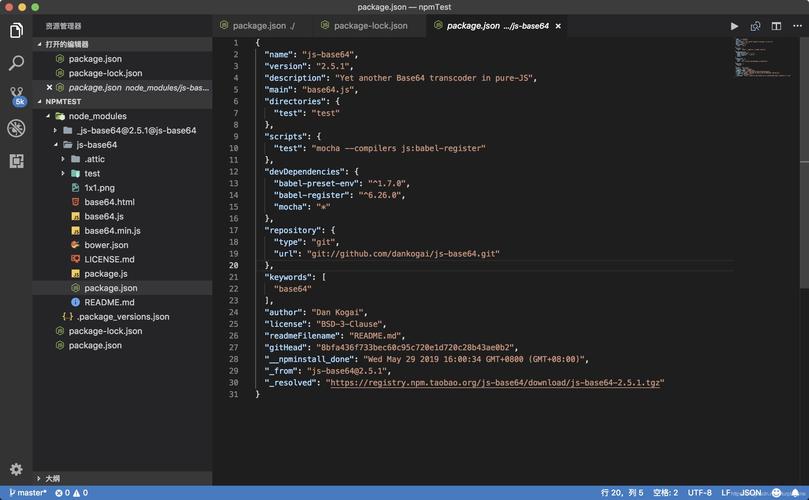Screen dimensions: 809x500
Task: Click the errors and warnings status indicator
Action: pyautogui.click(x=71, y=493)
